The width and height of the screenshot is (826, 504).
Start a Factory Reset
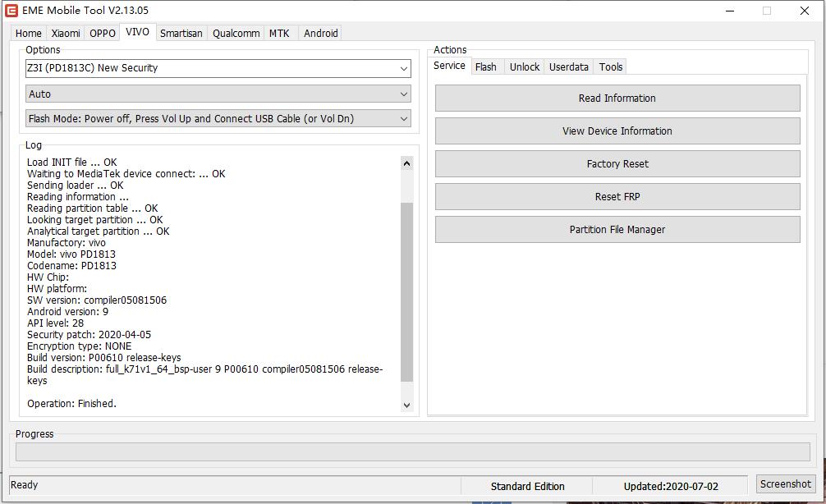pyautogui.click(x=617, y=164)
